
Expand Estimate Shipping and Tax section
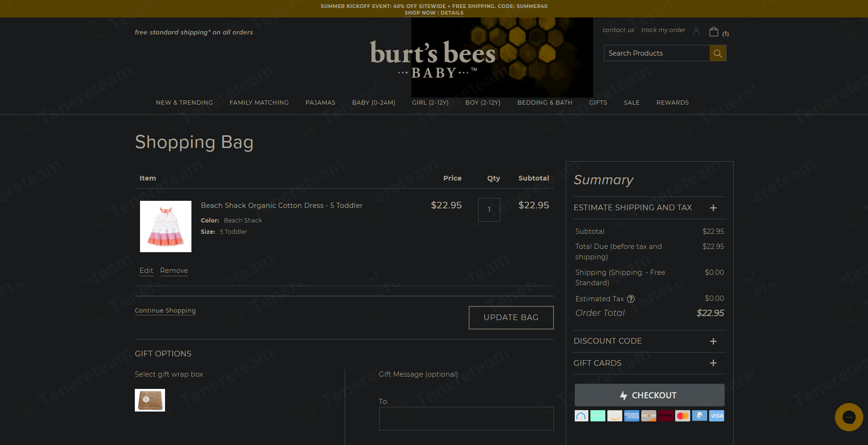[713, 208]
